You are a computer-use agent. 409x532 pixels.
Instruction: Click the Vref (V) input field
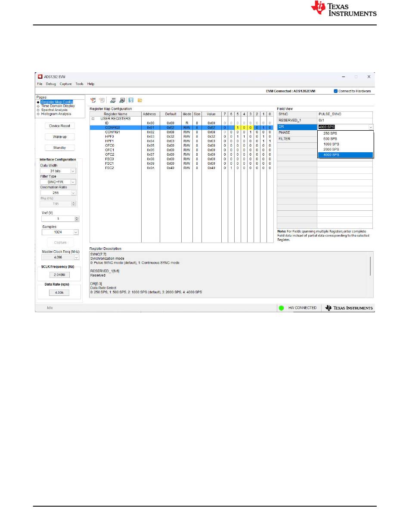(x=58, y=218)
